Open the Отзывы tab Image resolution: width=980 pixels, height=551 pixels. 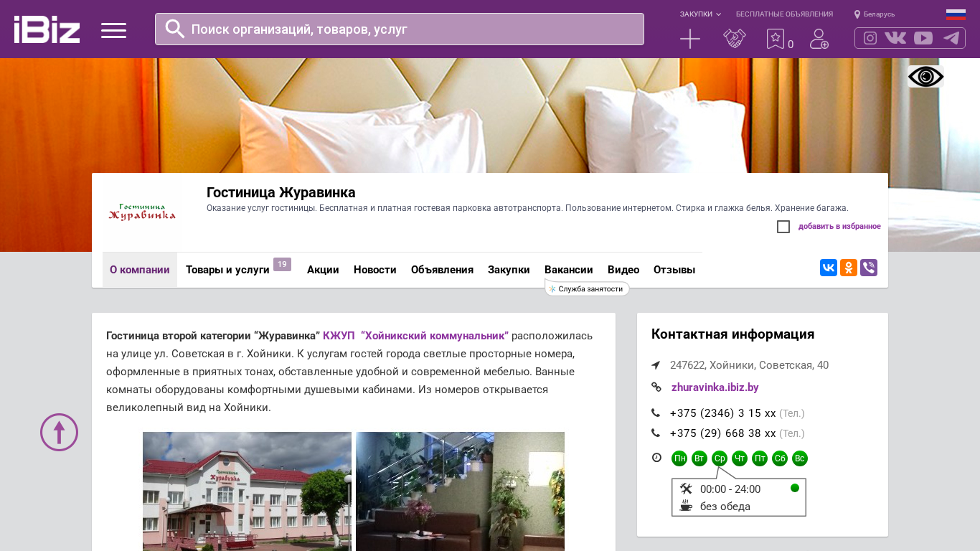coord(674,270)
